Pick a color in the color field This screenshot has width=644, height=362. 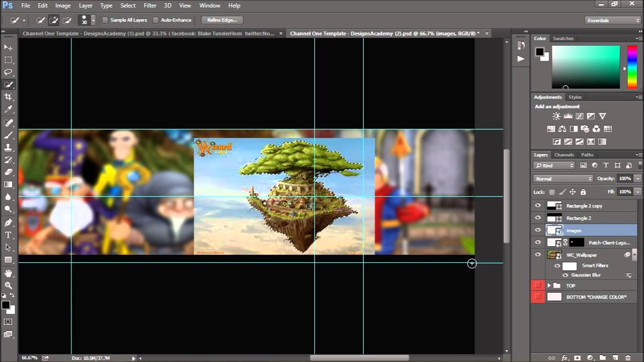[586, 67]
